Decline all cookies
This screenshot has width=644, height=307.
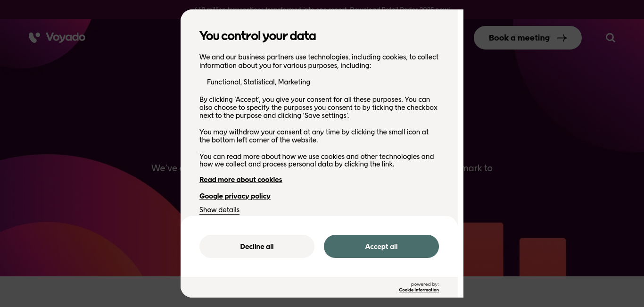pos(257,246)
